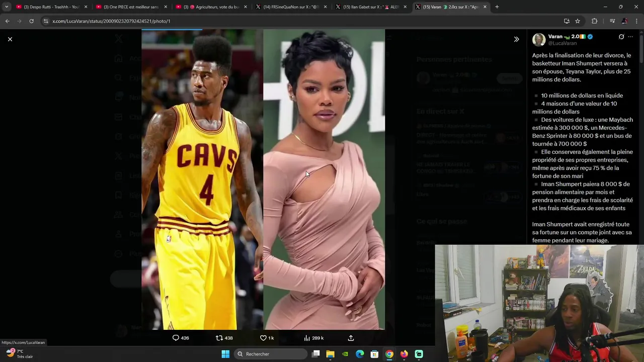Open the green Streamlabs taskbar icon
The image size is (644, 362).
[419, 354]
